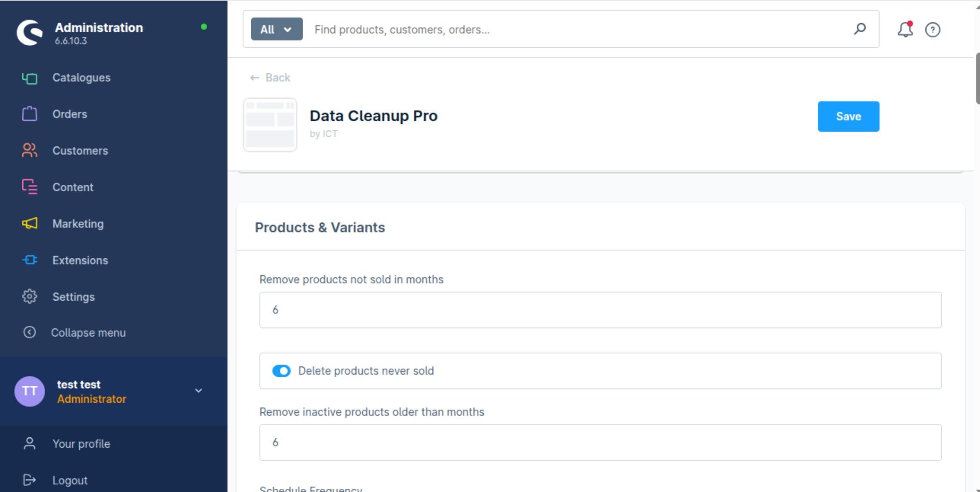Select Customers in the sidebar menu

(80, 151)
